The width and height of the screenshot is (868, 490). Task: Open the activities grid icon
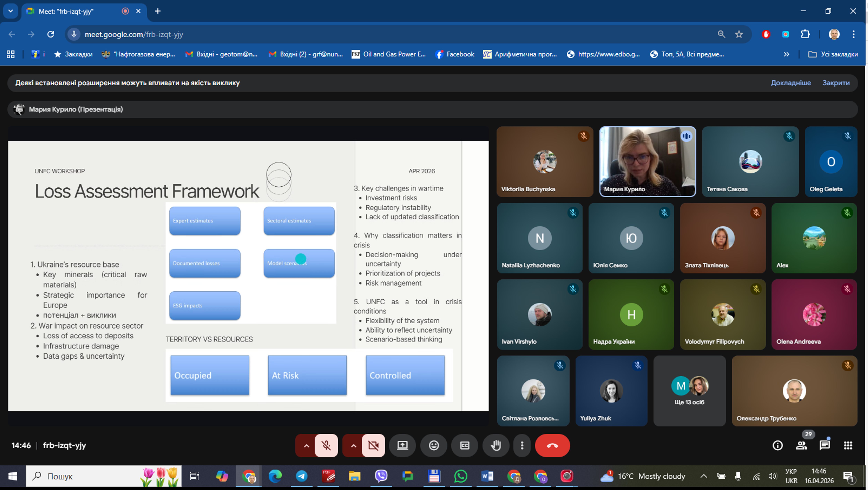pos(848,445)
